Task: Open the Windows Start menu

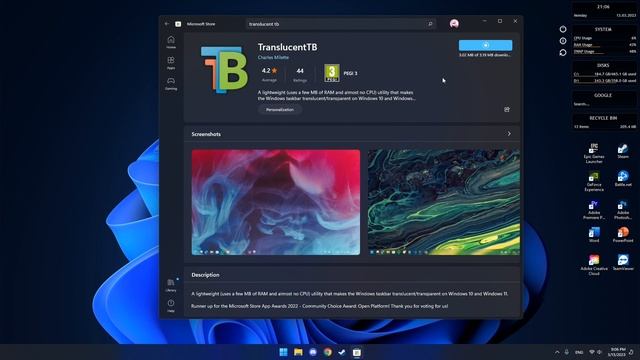Action: pos(283,352)
